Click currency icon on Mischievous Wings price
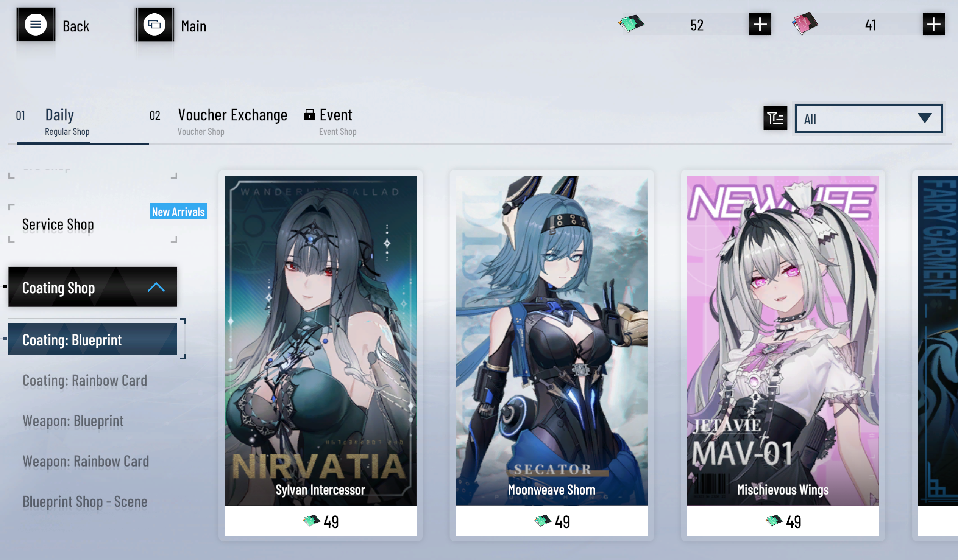 [774, 521]
